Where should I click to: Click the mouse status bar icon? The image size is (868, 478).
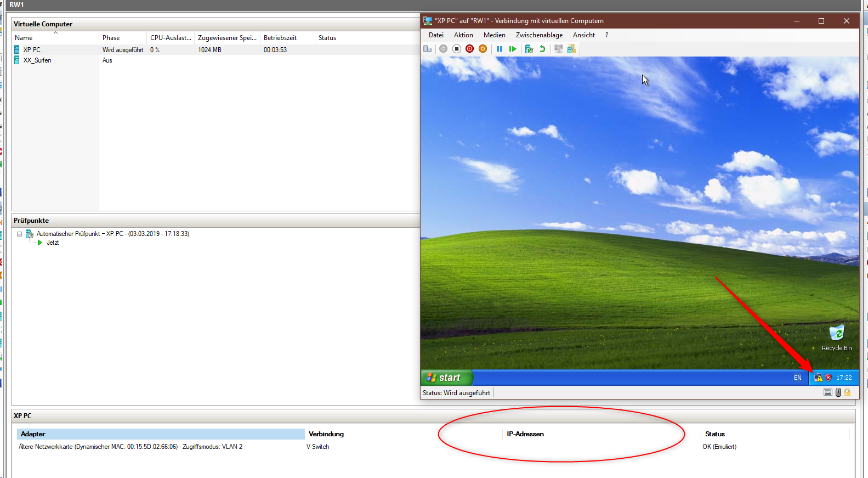pyautogui.click(x=838, y=392)
